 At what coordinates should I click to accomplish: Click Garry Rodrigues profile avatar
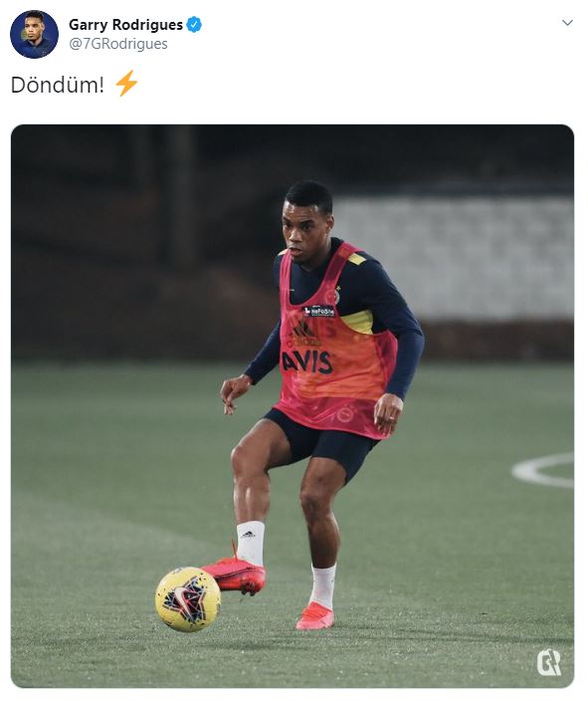[x=35, y=35]
